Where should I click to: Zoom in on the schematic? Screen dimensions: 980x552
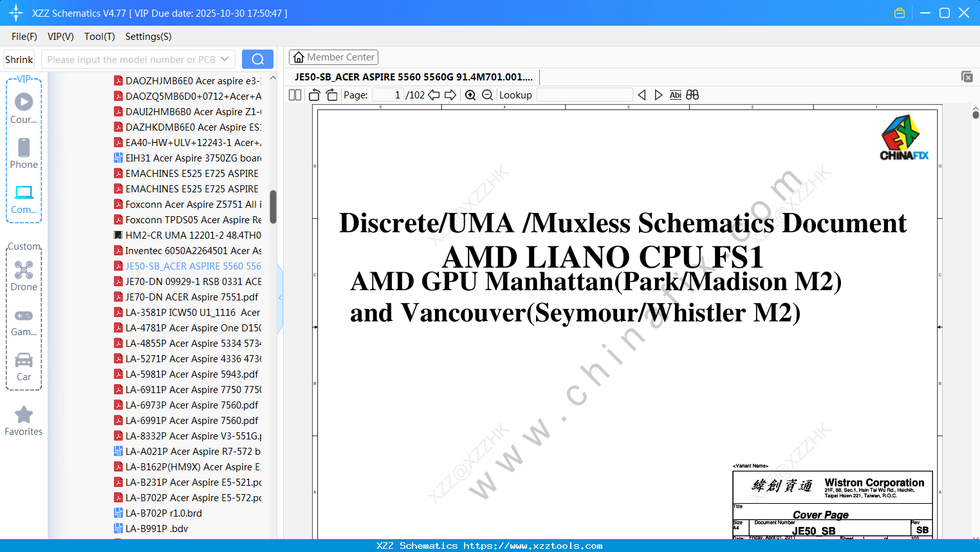click(470, 95)
